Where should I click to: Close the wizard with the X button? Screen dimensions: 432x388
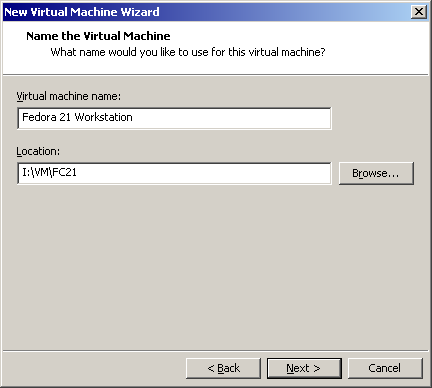pos(419,12)
